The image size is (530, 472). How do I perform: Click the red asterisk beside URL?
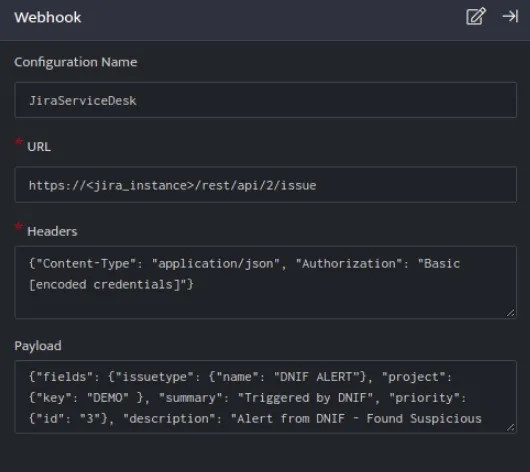coord(19,141)
